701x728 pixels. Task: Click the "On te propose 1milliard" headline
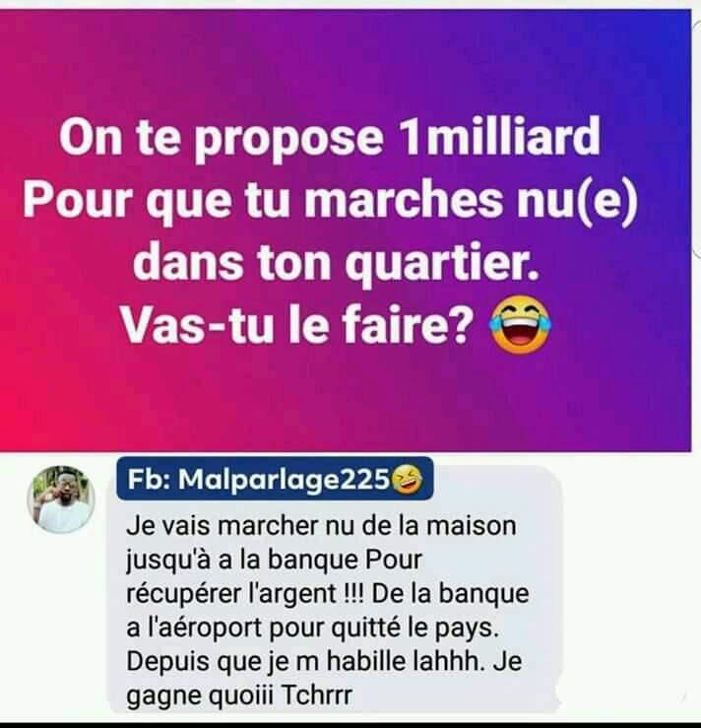coord(330,138)
